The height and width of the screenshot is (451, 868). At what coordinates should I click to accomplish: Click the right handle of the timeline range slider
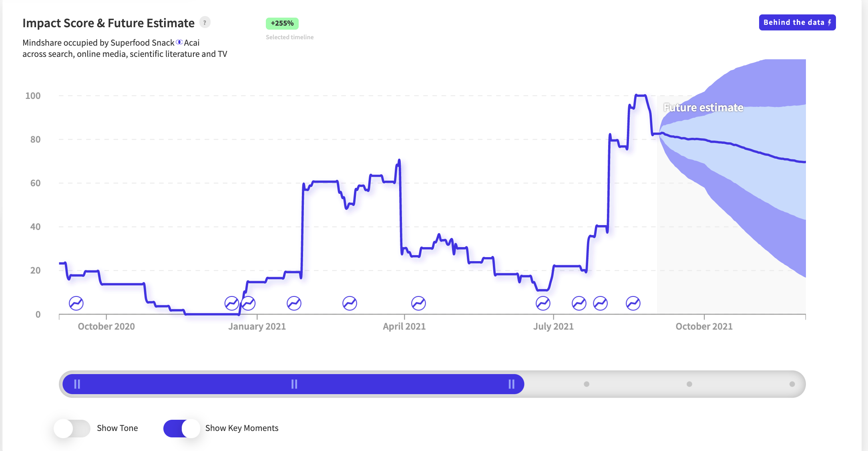pos(511,384)
